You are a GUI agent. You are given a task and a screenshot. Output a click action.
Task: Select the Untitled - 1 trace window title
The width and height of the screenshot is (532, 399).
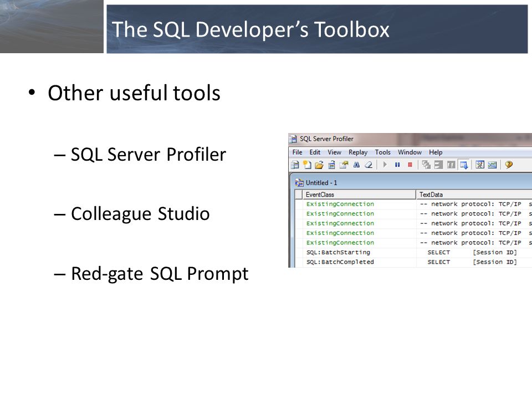point(321,183)
